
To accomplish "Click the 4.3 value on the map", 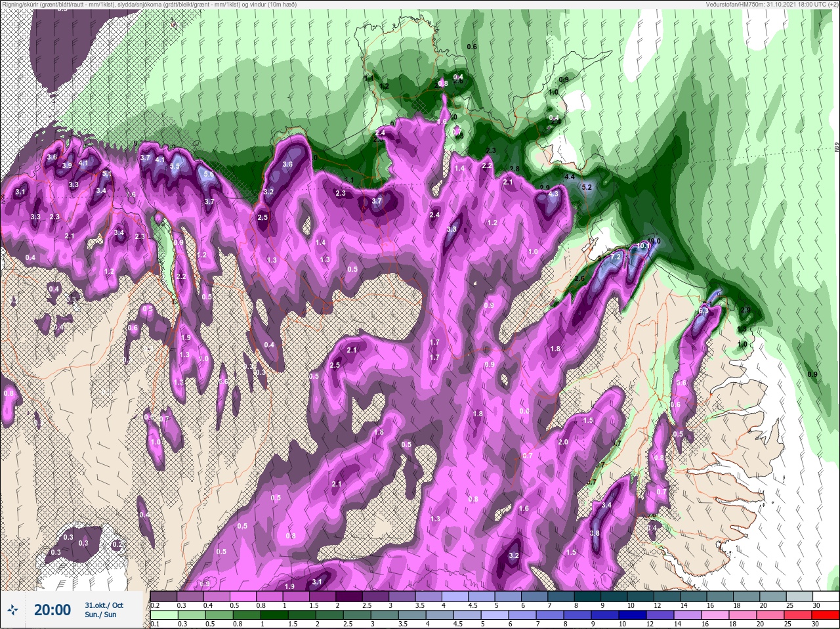I will click(553, 194).
